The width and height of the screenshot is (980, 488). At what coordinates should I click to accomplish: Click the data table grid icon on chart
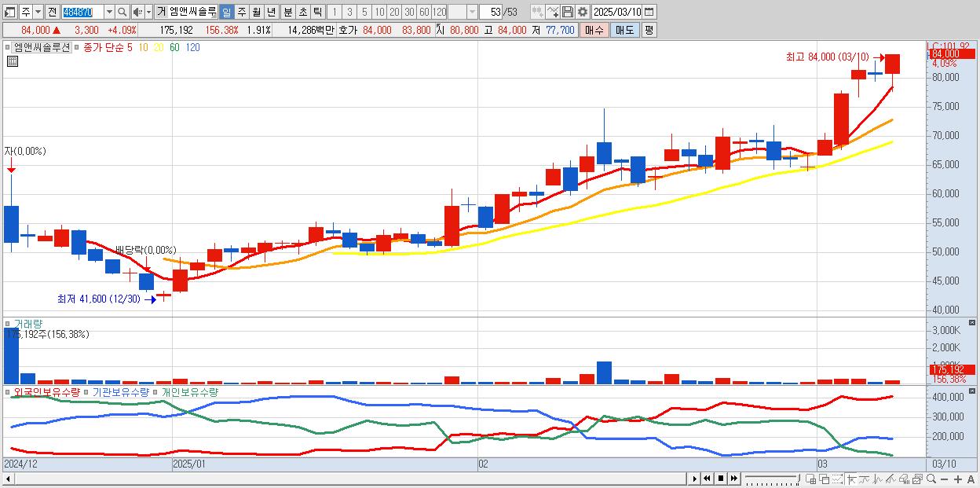coord(13,61)
